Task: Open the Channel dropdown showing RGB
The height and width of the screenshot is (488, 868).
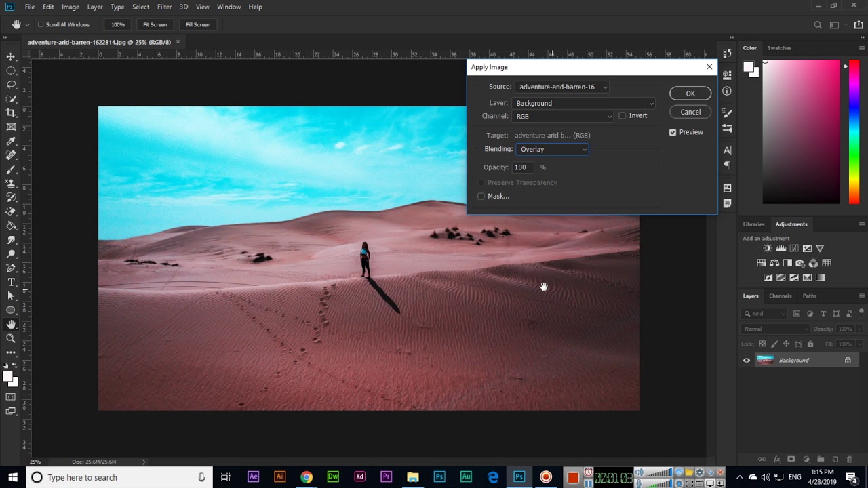Action: (563, 116)
